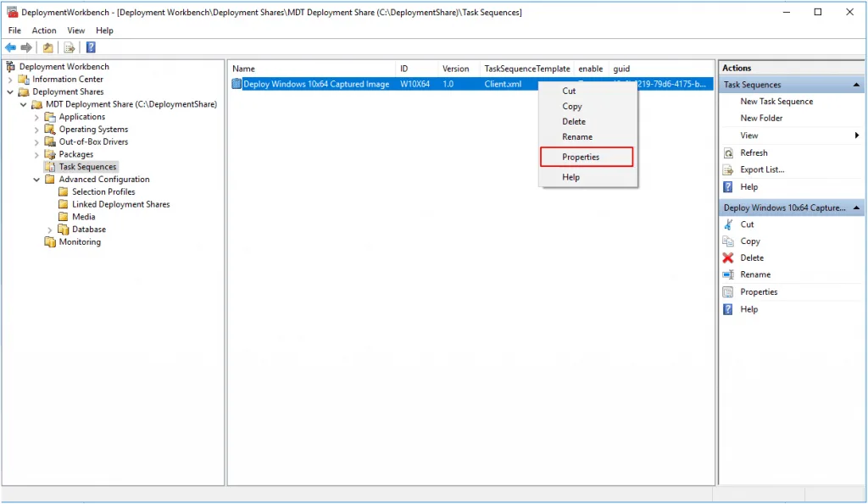The image size is (868, 504).
Task: Click the Monitoring folder icon
Action: pyautogui.click(x=50, y=241)
